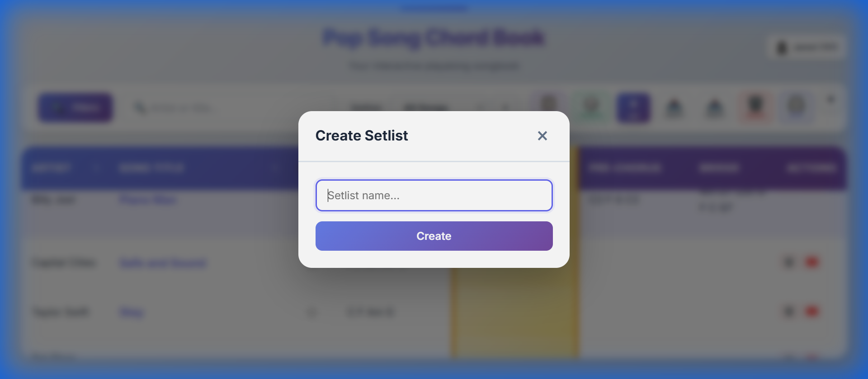Open the Safe and Sound song link
This screenshot has width=868, height=379.
162,263
